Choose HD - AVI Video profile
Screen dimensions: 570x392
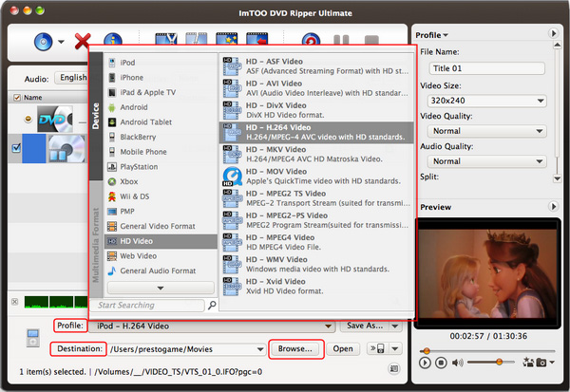(x=316, y=88)
